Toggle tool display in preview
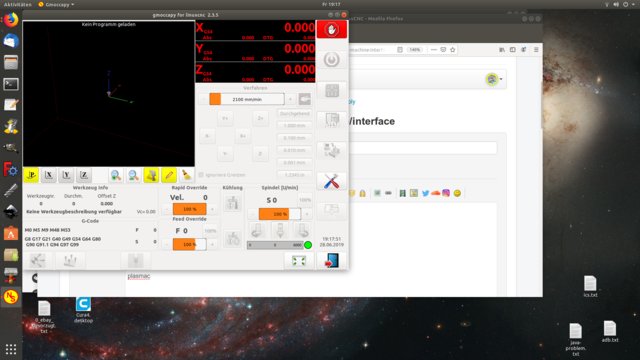This screenshot has height=360, width=640. pos(151,176)
